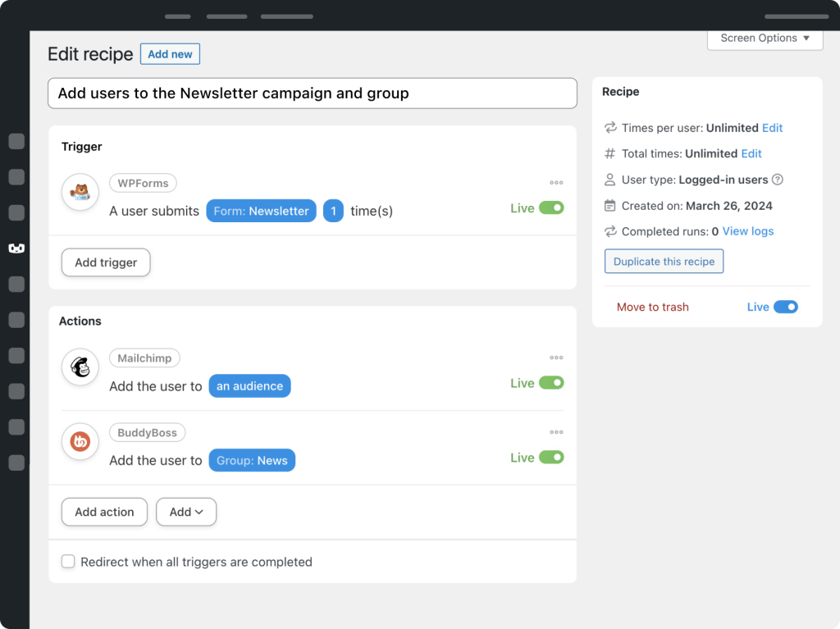
Task: Open the BuddyBoss action three-dot menu
Action: (556, 432)
